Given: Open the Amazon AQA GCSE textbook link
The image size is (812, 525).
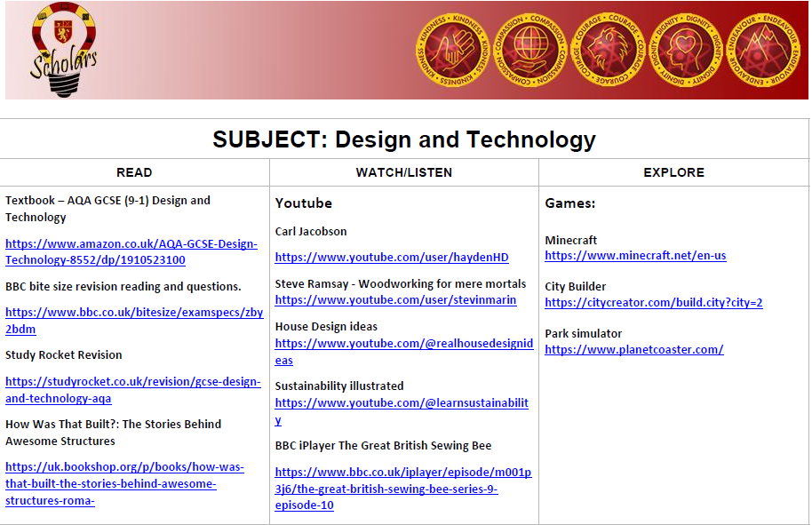Looking at the screenshot, I should pyautogui.click(x=131, y=251).
